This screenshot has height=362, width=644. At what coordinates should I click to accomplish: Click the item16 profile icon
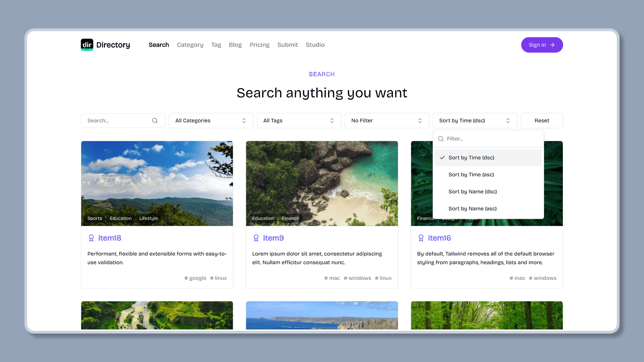point(421,238)
